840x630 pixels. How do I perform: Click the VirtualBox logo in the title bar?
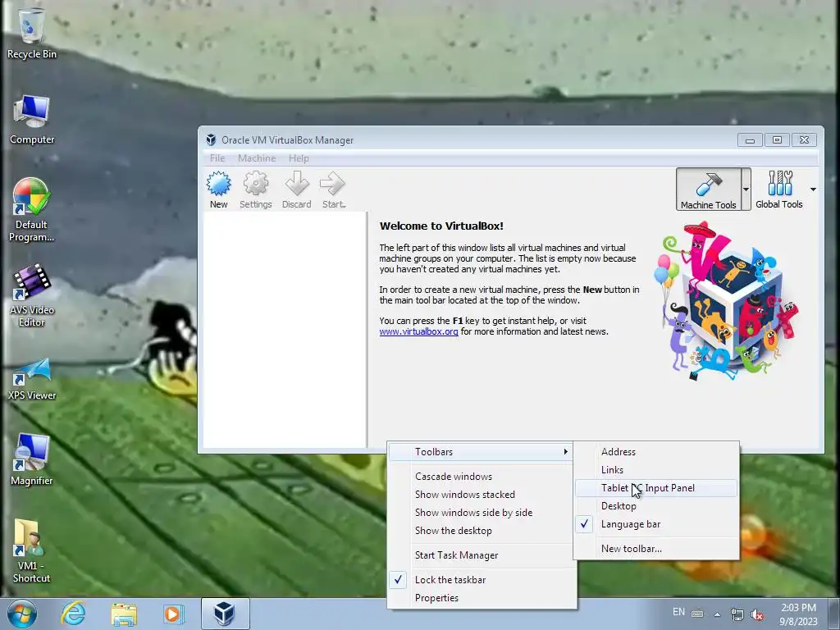211,139
